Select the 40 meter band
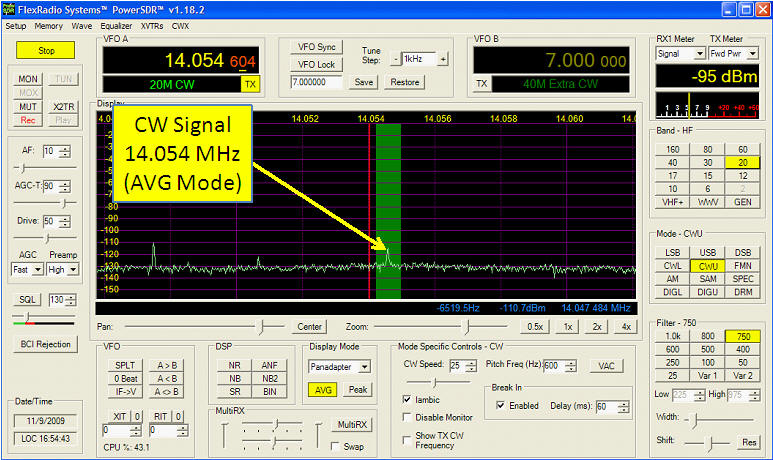 pyautogui.click(x=672, y=163)
